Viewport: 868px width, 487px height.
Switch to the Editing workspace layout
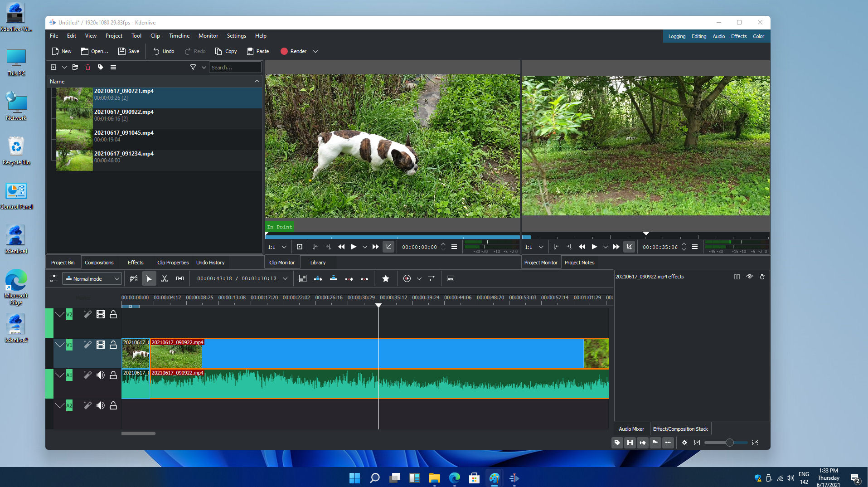click(698, 36)
